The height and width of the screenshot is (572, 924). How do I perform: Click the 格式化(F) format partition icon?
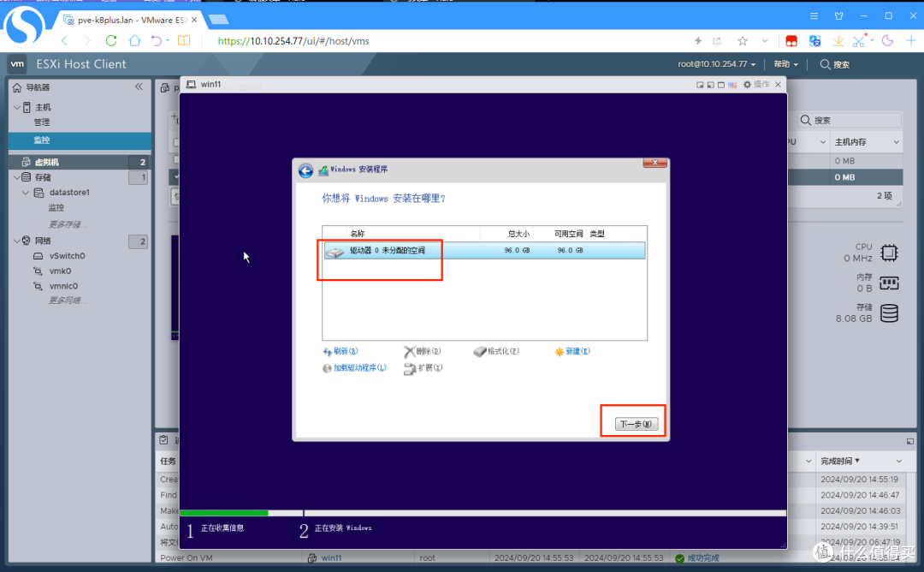[480, 352]
